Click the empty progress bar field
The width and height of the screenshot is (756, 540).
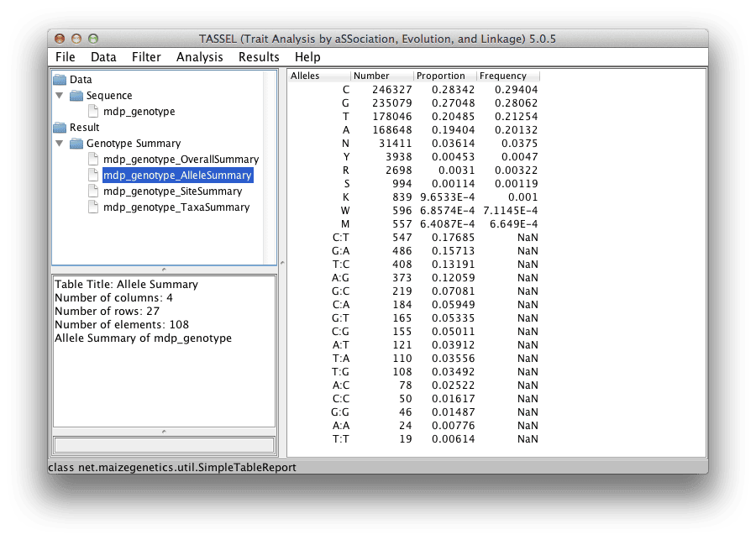click(164, 445)
